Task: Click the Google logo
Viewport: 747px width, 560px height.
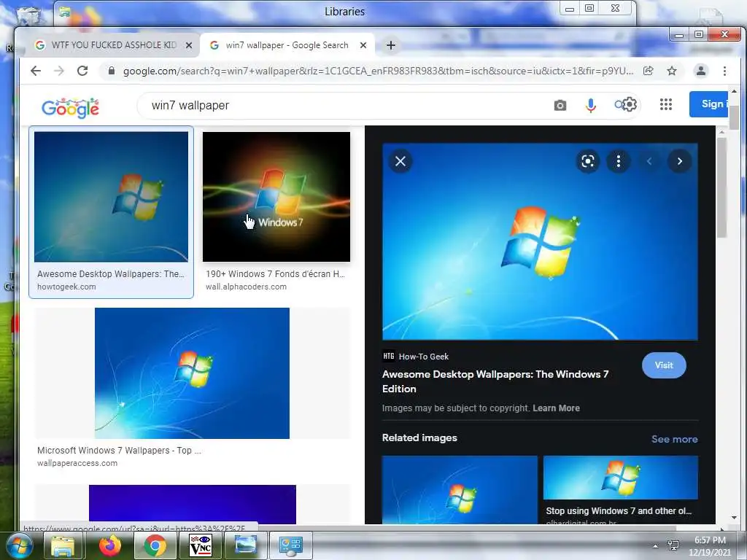Action: click(x=71, y=108)
